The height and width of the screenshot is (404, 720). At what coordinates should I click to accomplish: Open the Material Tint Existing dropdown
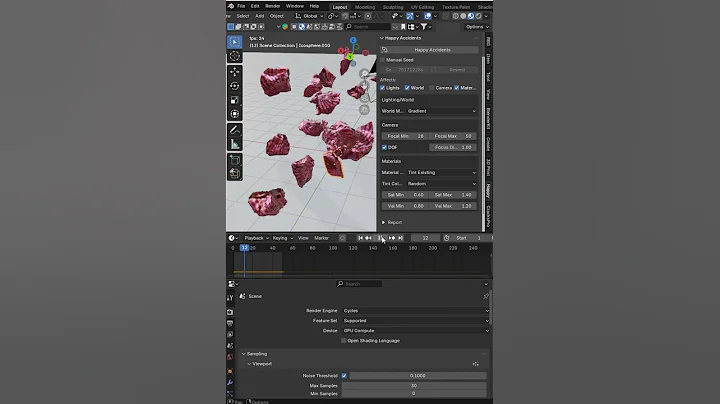coord(442,173)
